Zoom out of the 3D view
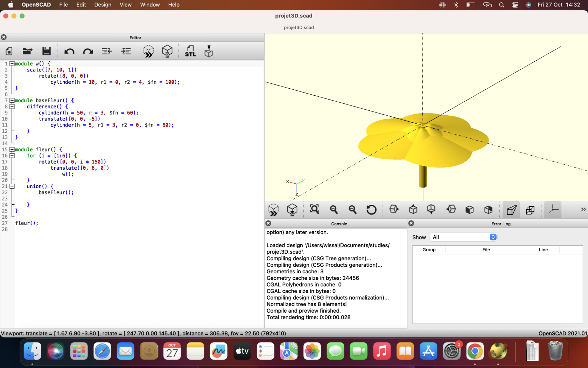The image size is (588, 368). (x=352, y=210)
